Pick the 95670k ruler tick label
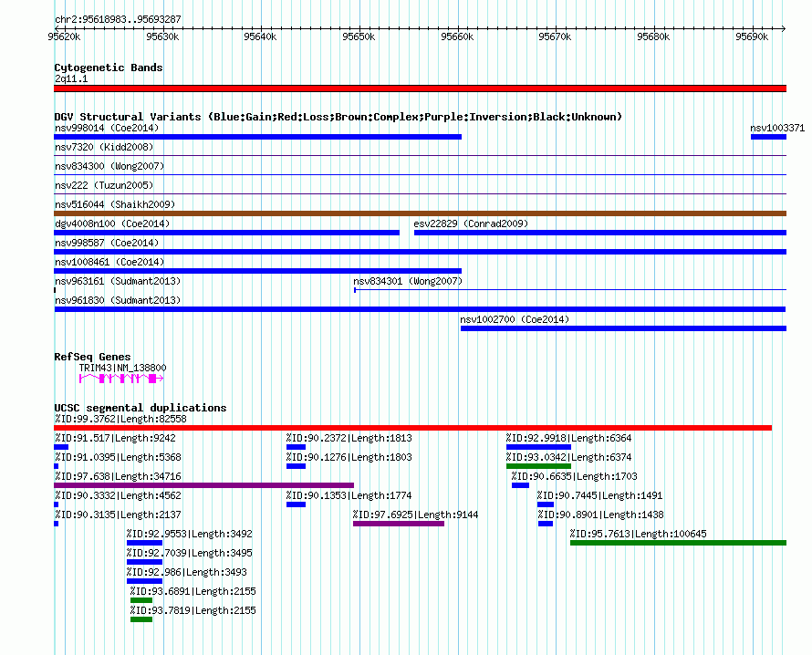This screenshot has height=655, width=812. point(555,36)
